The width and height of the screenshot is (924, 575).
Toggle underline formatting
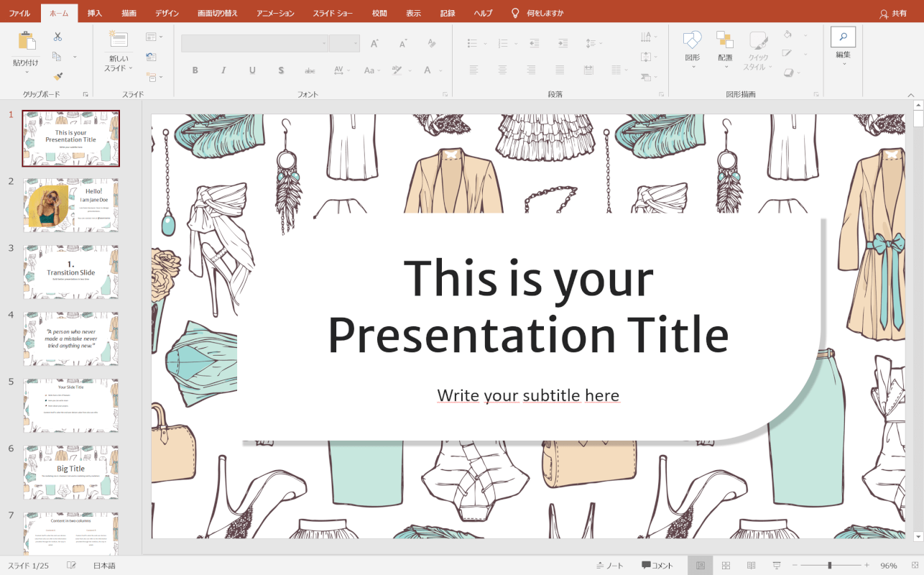tap(252, 70)
